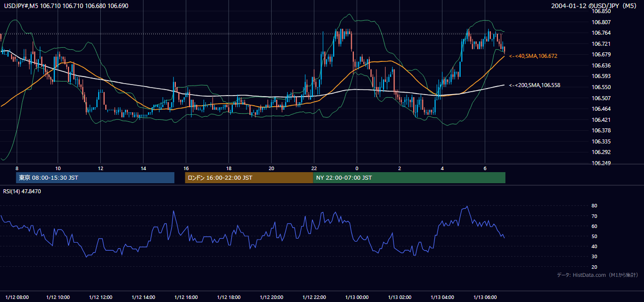Click price axis value 106.249
Viewport: 644px width, 302px height.
tap(601, 163)
